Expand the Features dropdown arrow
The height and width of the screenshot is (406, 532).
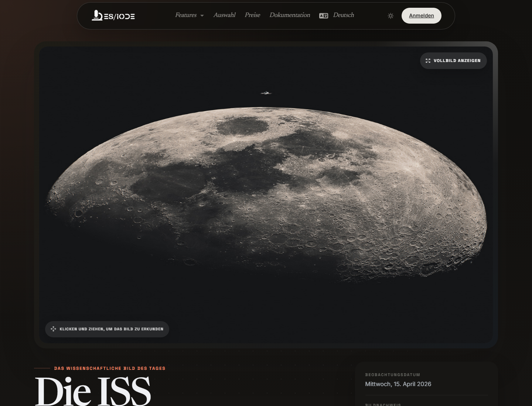[x=202, y=16]
